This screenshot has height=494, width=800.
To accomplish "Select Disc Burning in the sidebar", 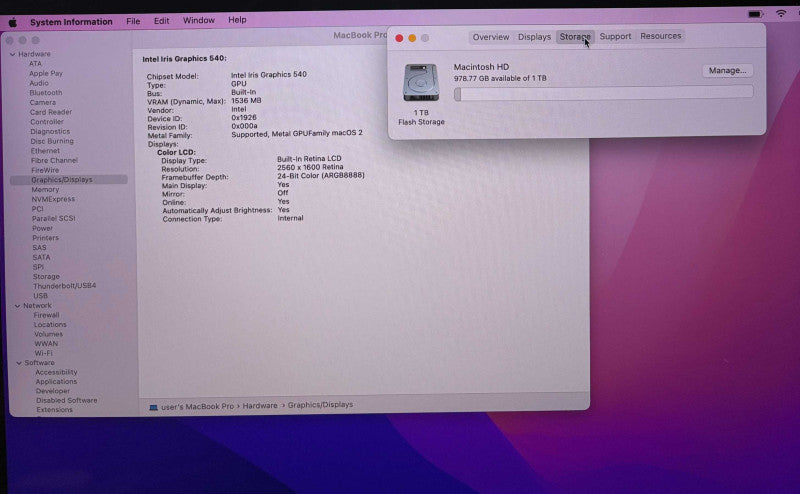I will 52,141.
